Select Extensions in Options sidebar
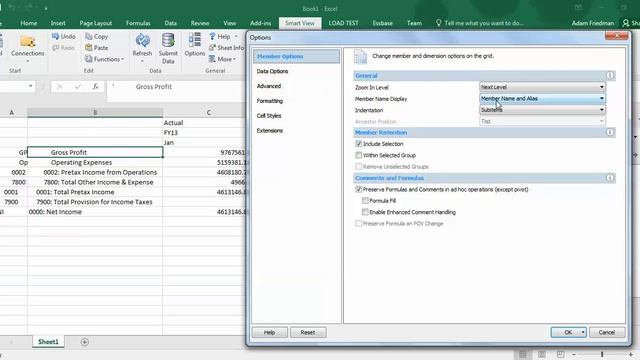 click(x=269, y=131)
